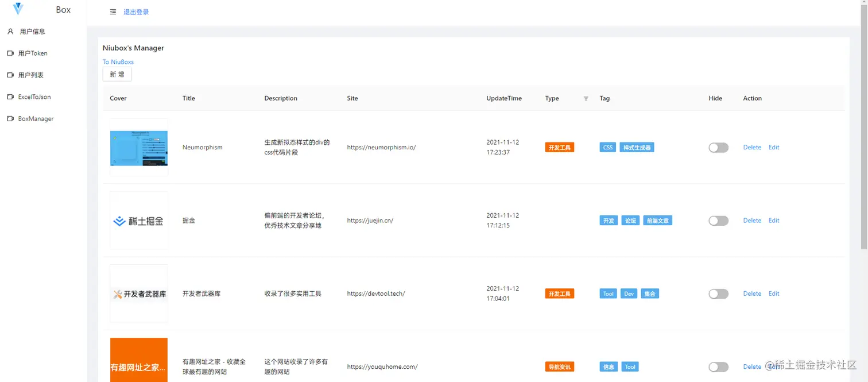
Task: Click the 2021-11-12 17:12:15 update time
Action: 503,221
